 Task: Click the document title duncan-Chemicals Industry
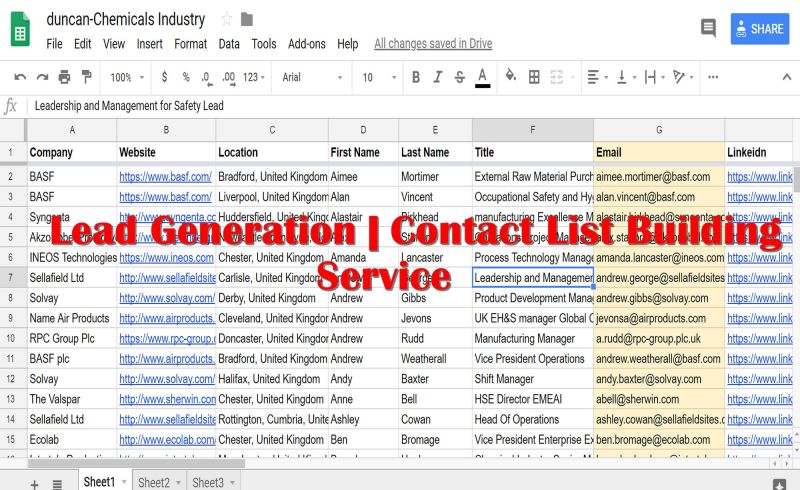pos(126,19)
